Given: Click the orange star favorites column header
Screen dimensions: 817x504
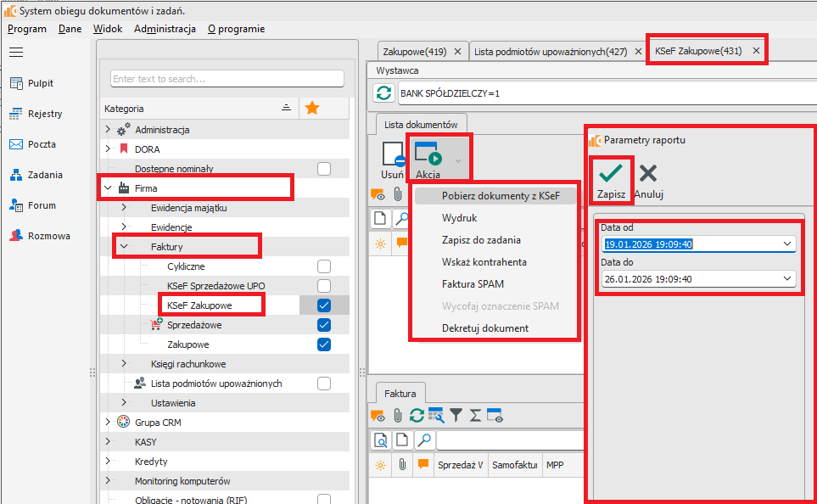Looking at the screenshot, I should (312, 108).
